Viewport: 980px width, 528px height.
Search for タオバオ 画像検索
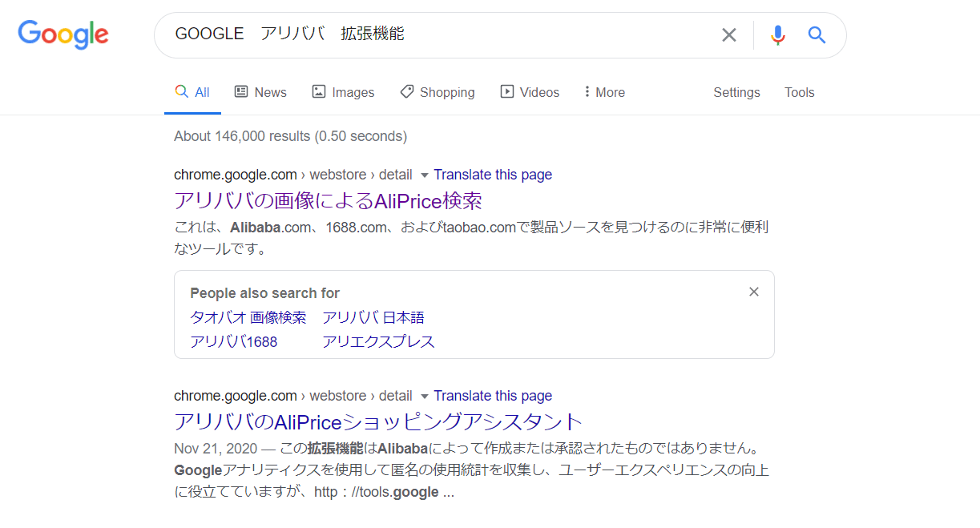coord(248,317)
